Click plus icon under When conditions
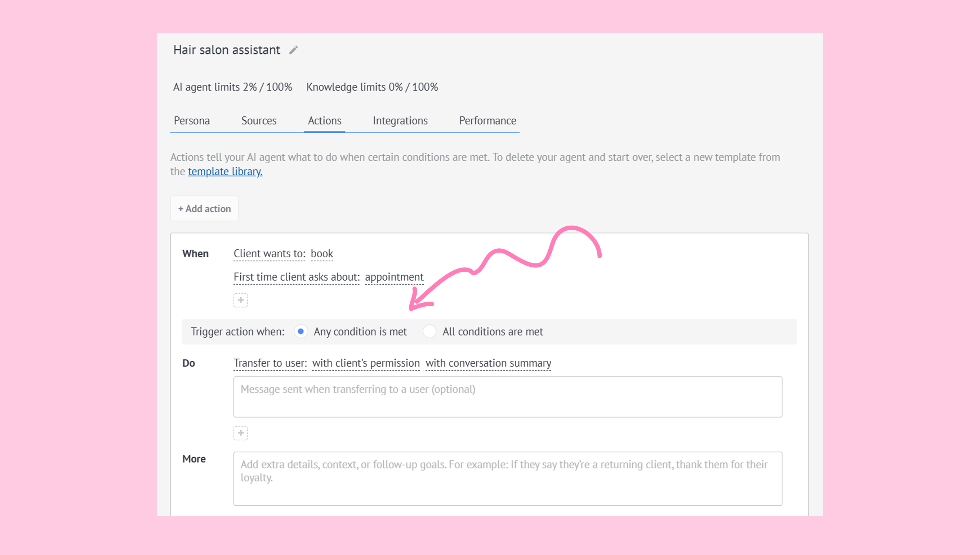980x555 pixels. point(240,300)
